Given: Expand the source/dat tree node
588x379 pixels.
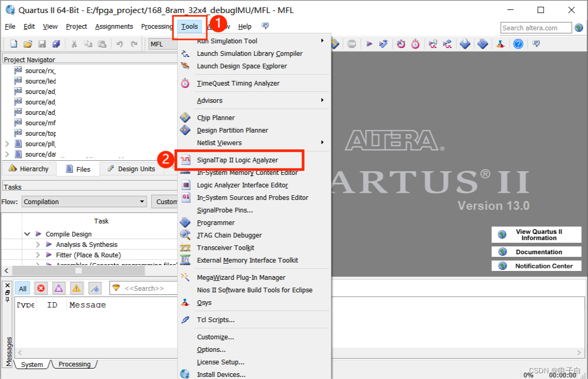Looking at the screenshot, I should click(x=7, y=154).
